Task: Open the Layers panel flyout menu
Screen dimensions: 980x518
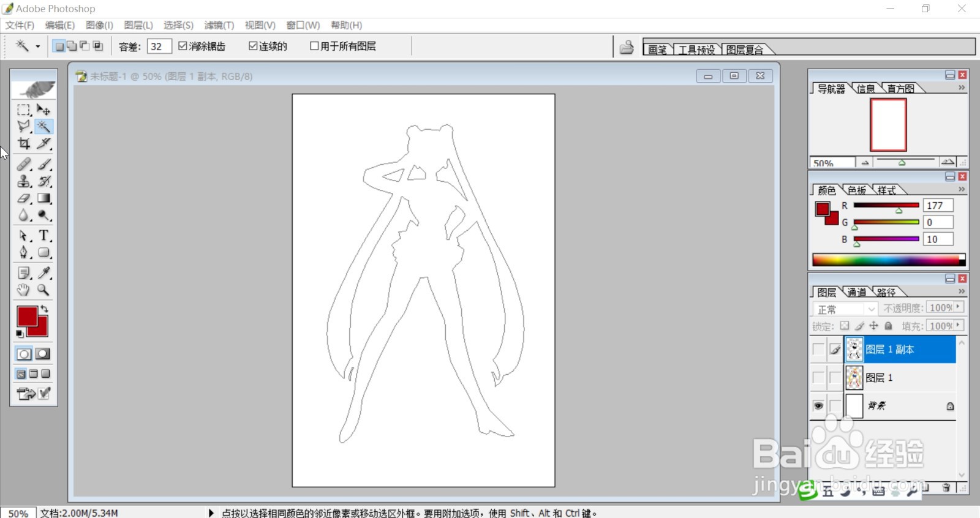Action: pos(962,291)
